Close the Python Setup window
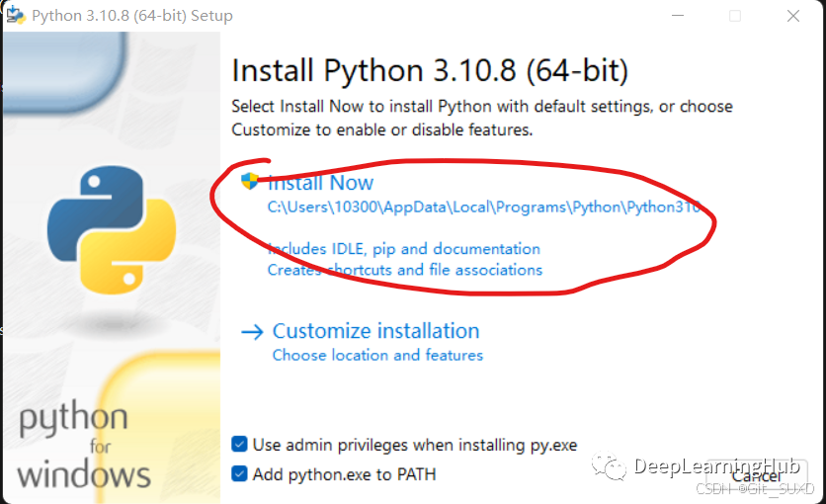 pos(792,16)
